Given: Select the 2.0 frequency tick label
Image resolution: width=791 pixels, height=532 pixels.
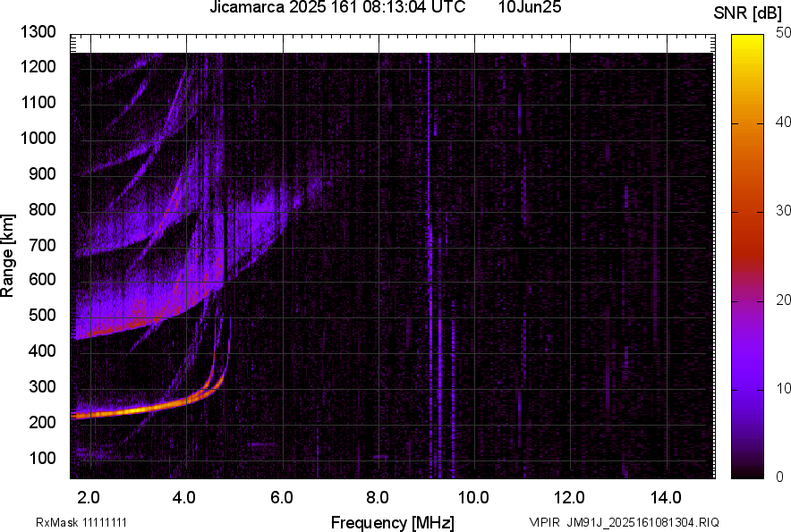Looking at the screenshot, I should [89, 498].
